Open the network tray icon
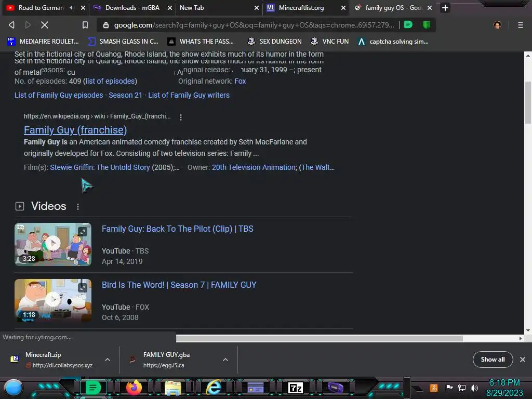This screenshot has height=399, width=532. (462, 388)
